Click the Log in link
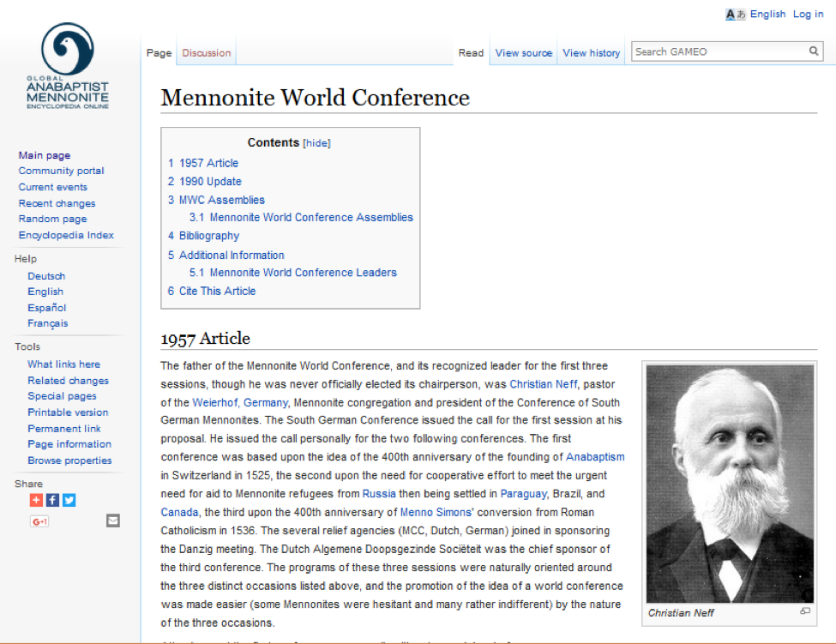 click(x=808, y=14)
